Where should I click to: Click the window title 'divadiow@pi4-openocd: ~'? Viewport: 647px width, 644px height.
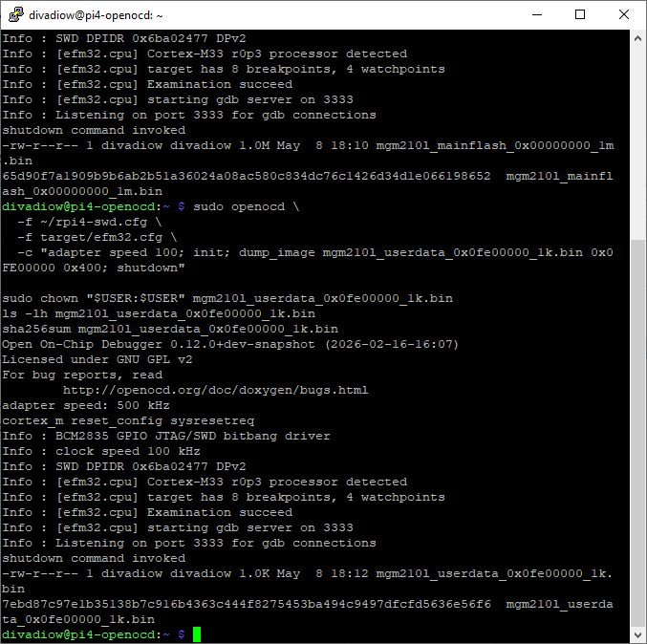[96, 15]
